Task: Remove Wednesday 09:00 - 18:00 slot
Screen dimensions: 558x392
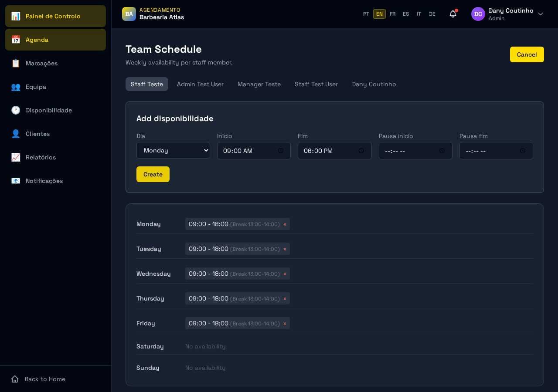Action: pos(285,274)
